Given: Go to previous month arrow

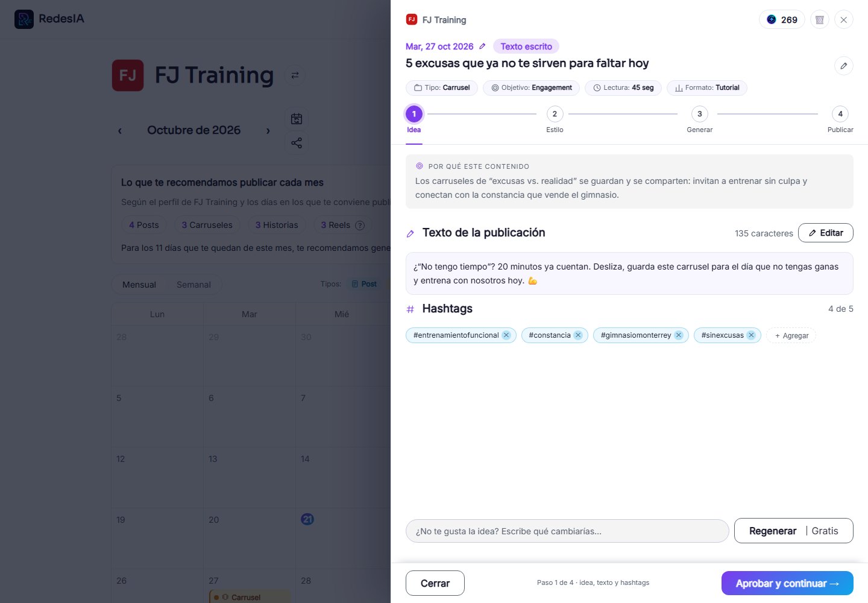Looking at the screenshot, I should pyautogui.click(x=120, y=130).
